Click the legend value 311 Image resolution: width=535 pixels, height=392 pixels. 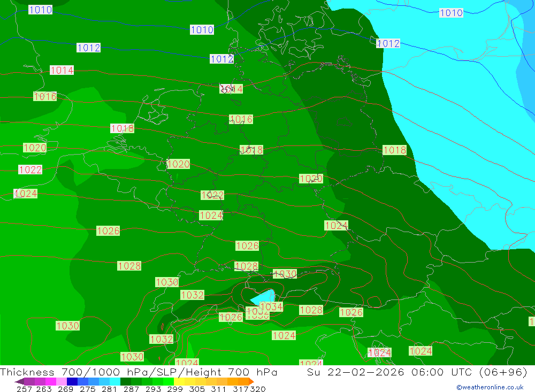point(218,389)
